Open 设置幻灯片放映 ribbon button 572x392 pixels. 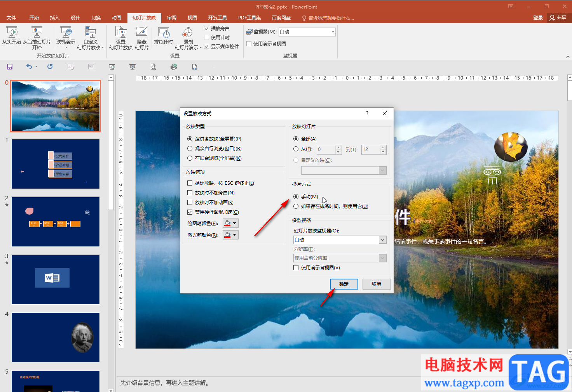click(121, 38)
